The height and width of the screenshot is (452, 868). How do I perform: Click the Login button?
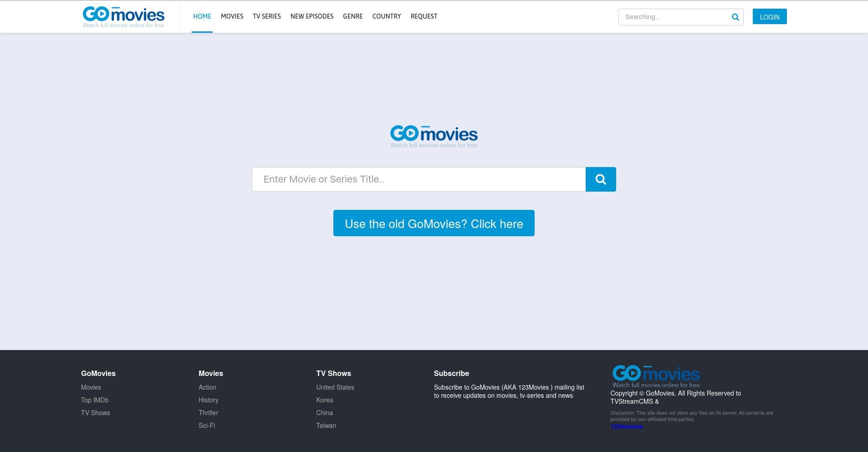770,16
